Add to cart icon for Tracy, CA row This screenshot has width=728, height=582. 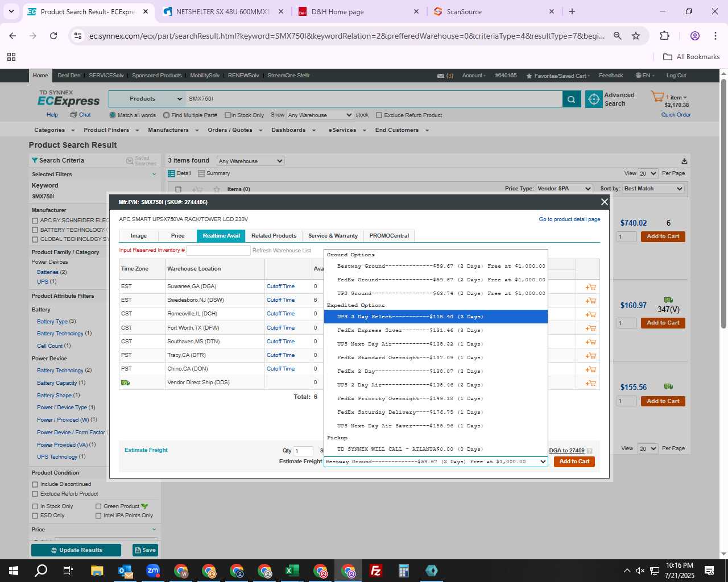coord(591,356)
